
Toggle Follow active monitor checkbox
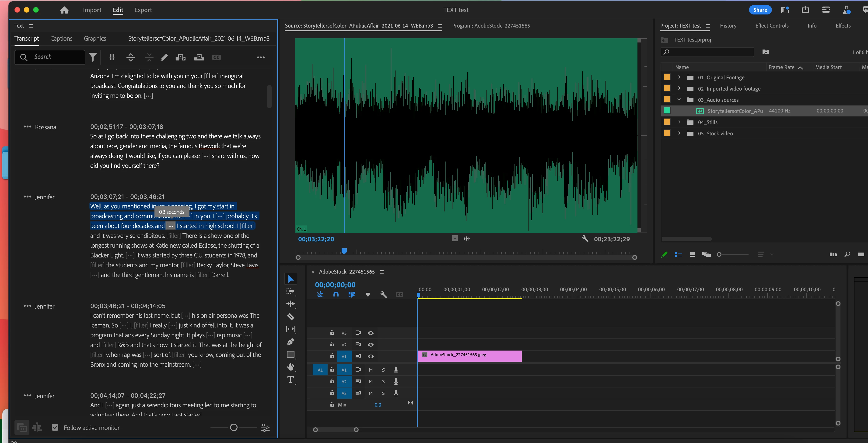click(x=55, y=428)
